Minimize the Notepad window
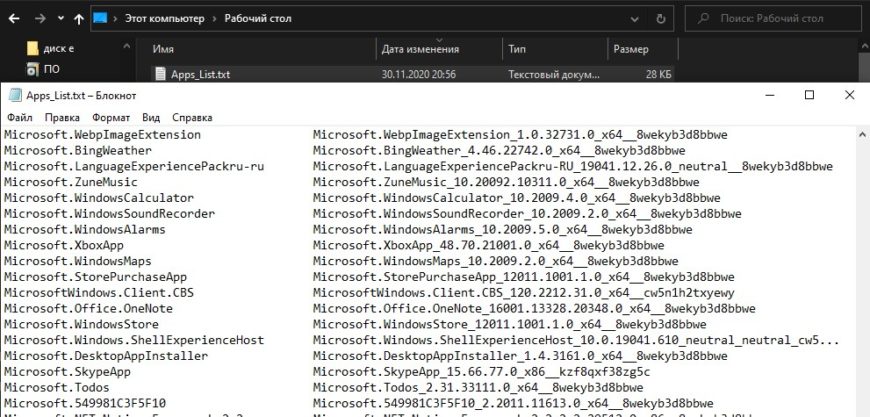 coord(770,95)
